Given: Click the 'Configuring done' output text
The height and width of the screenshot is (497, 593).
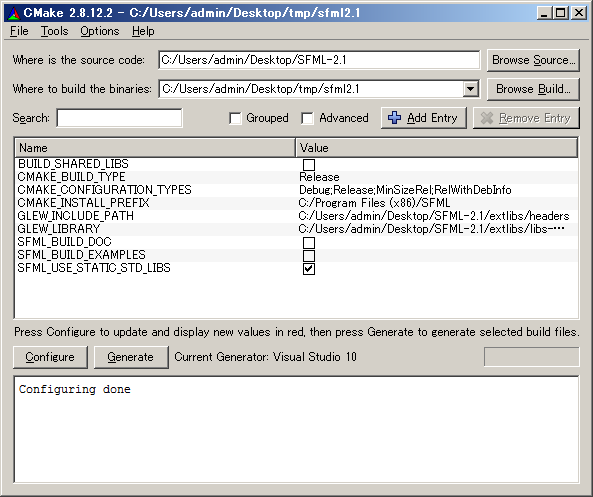Looking at the screenshot, I should click(x=75, y=389).
